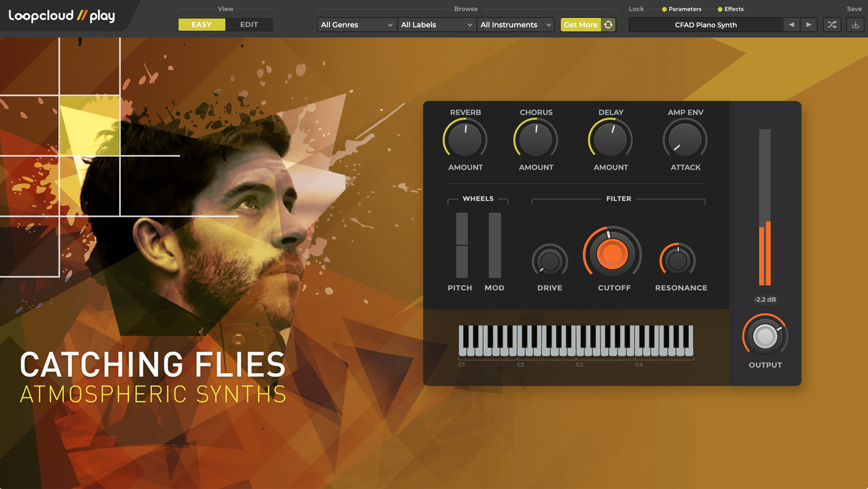Randomize preset with the shuffle icon
This screenshot has height=489, width=868.
click(832, 25)
